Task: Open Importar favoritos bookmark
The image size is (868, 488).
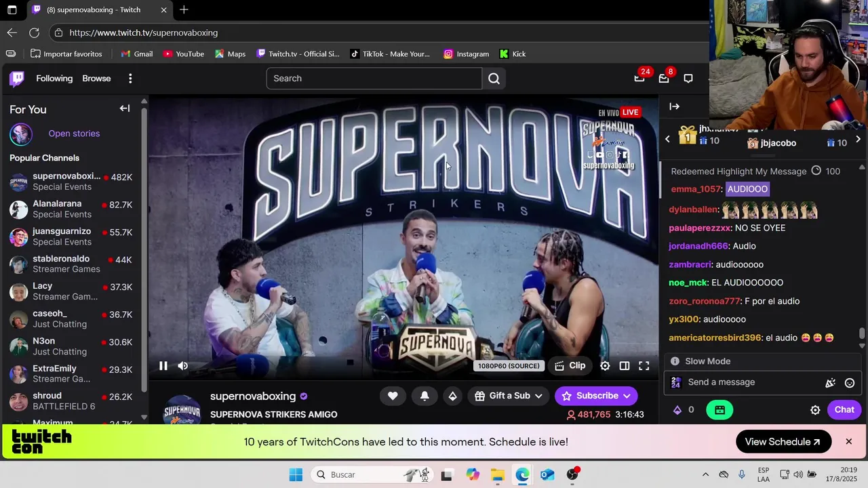Action: click(66, 54)
